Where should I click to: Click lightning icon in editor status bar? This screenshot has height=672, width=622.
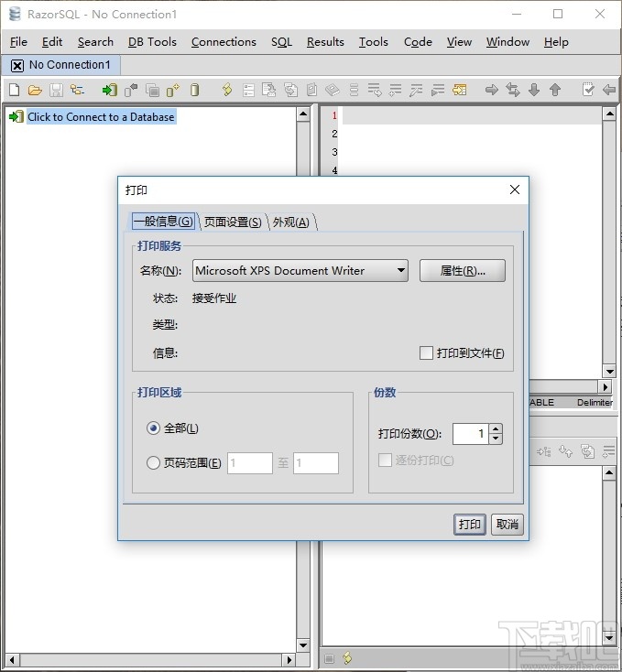(x=347, y=657)
